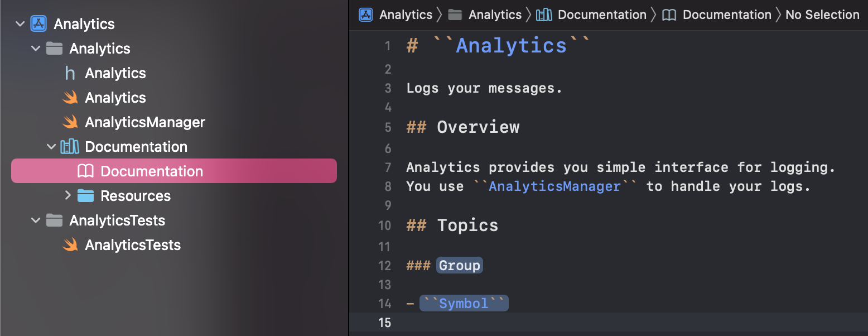Click the Analytics header file 'h' icon
868x336 pixels.
pyautogui.click(x=70, y=73)
